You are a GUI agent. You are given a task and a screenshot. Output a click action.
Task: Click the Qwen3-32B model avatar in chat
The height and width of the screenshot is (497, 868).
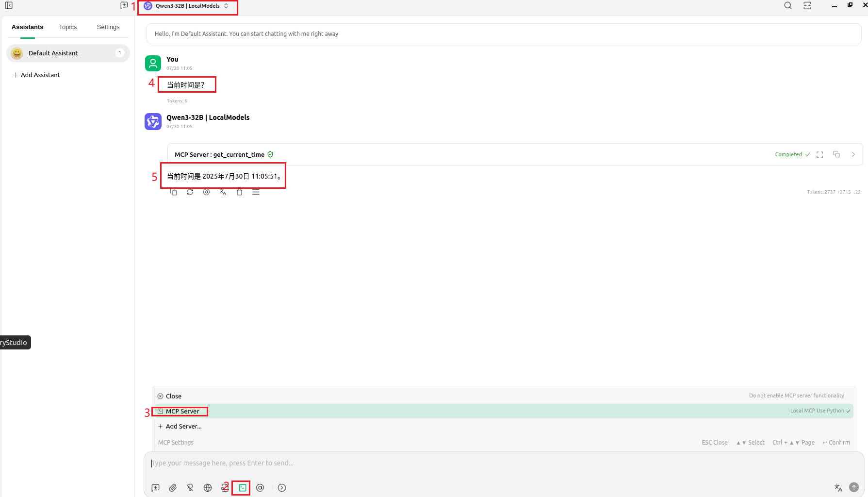(x=153, y=121)
